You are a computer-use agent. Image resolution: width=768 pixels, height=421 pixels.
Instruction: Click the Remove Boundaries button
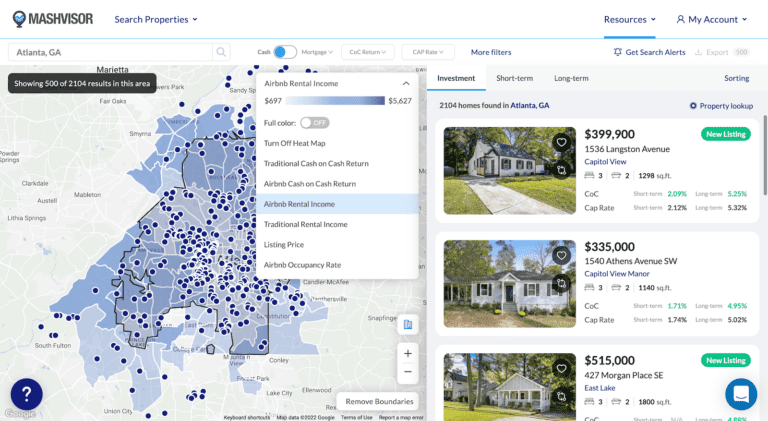click(x=379, y=401)
